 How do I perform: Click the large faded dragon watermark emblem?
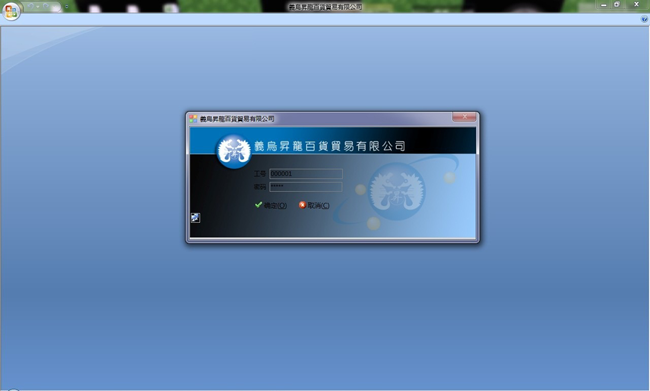pyautogui.click(x=397, y=192)
